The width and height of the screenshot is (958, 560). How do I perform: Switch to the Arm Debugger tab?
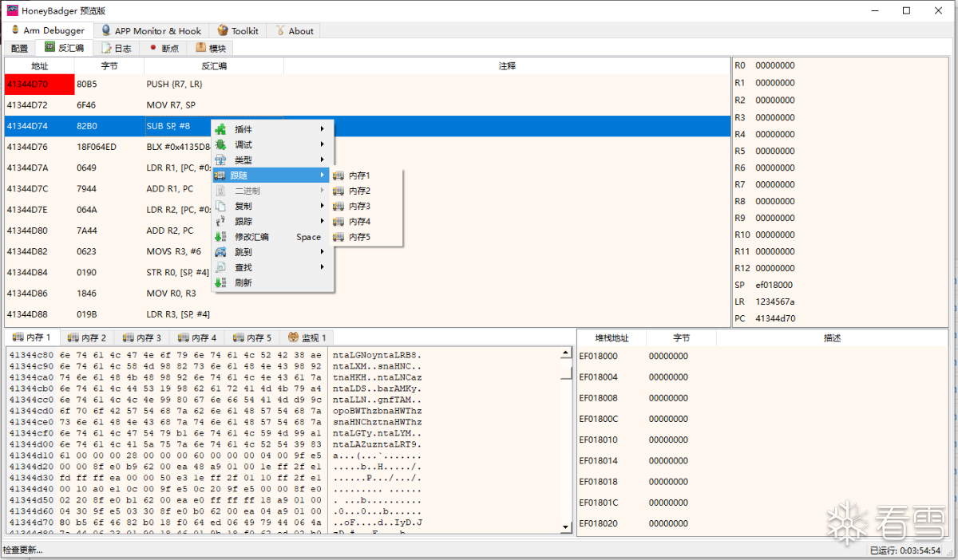click(48, 30)
